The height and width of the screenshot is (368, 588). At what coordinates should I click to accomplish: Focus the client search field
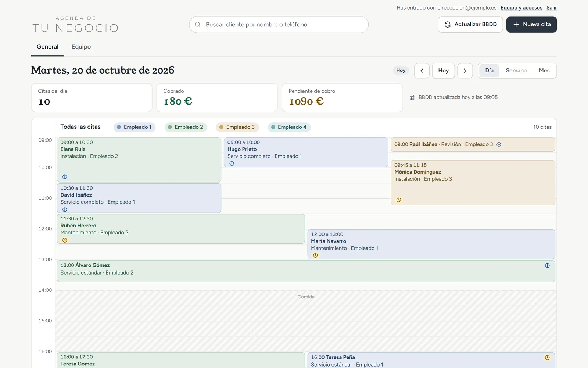[x=279, y=25]
